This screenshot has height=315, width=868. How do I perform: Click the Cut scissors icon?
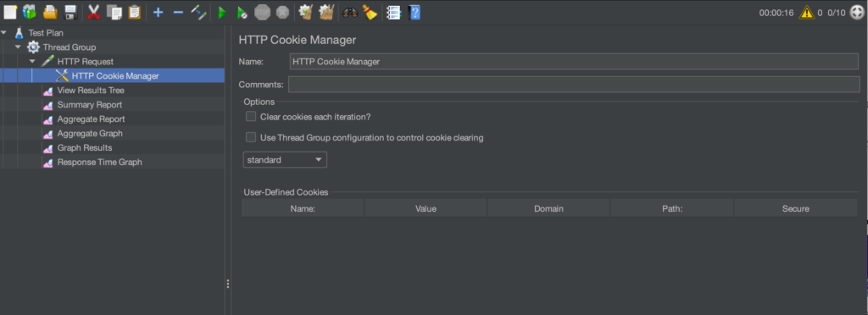coord(93,12)
